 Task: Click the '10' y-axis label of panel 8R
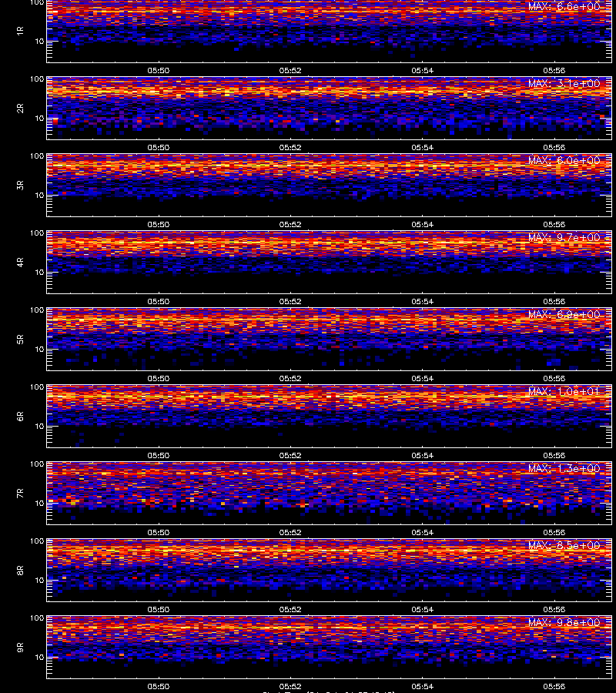point(39,581)
